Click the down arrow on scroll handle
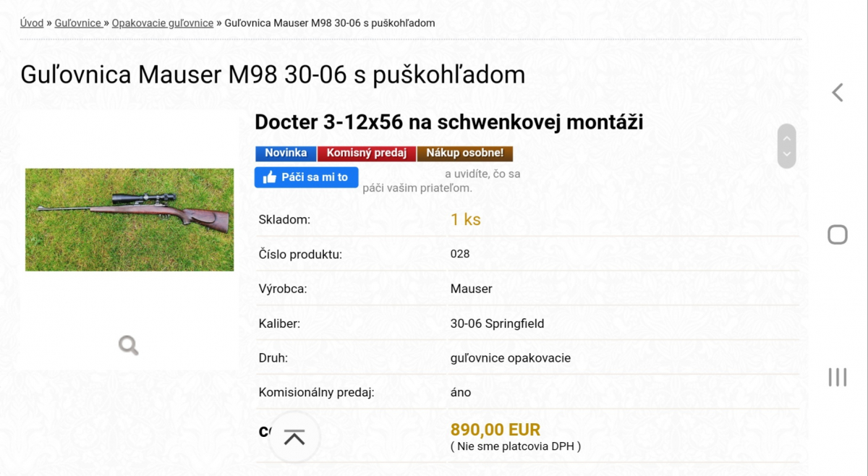The height and width of the screenshot is (476, 868). 787,154
